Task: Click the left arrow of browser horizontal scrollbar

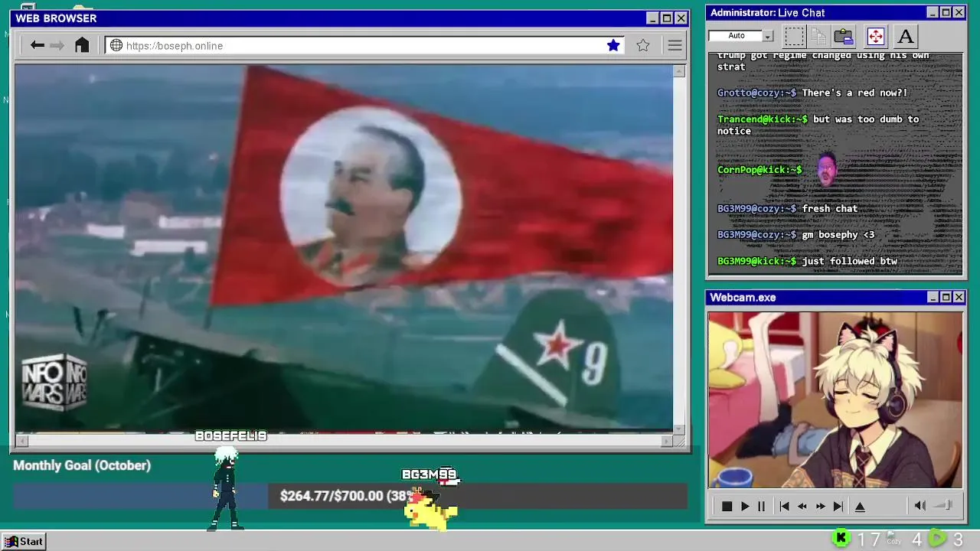Action: 22,441
